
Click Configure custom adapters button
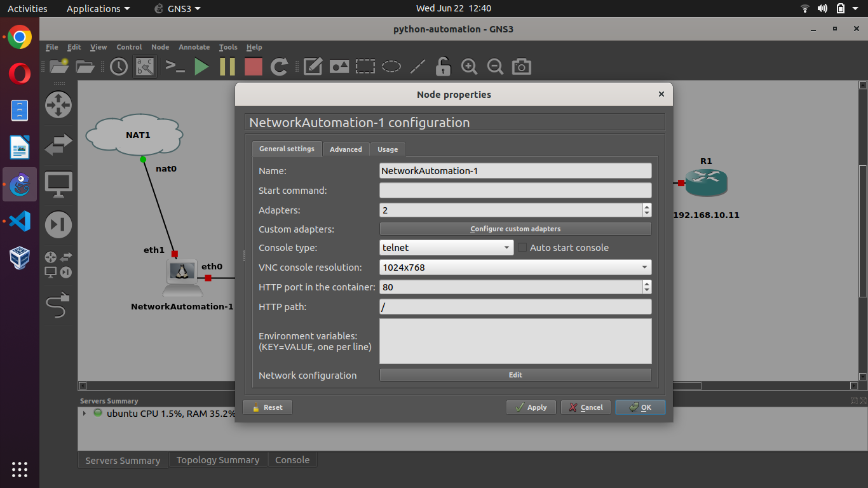pyautogui.click(x=515, y=229)
